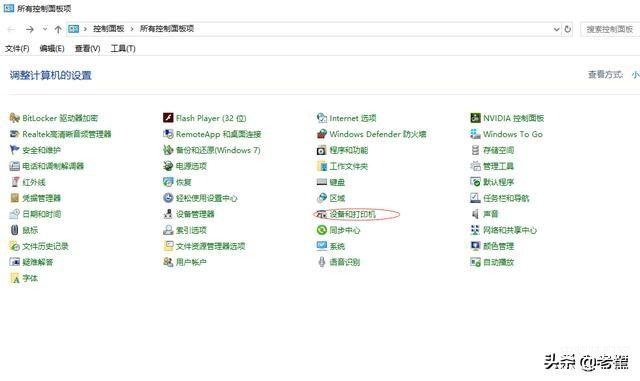Click the 轻松使用设置中心 icon
The width and height of the screenshot is (640, 381).
click(168, 198)
